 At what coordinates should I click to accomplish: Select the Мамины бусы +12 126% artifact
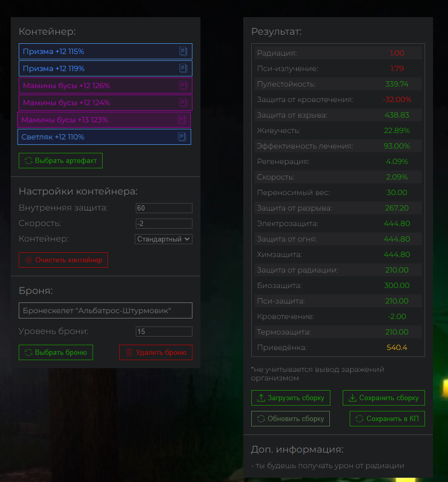(x=105, y=85)
